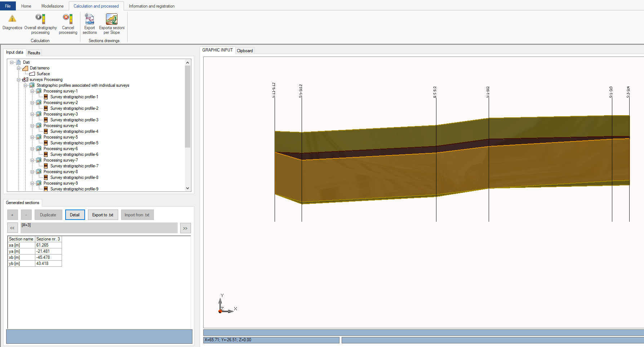Image resolution: width=644 pixels, height=347 pixels.
Task: Select the surveys Processing icon
Action: 25,80
